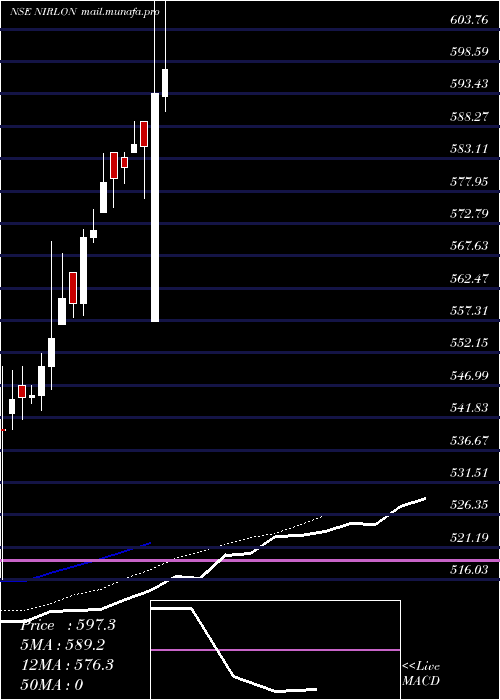Click the 526.35 price axis label
This screenshot has height=700, width=500.
coord(468,505)
